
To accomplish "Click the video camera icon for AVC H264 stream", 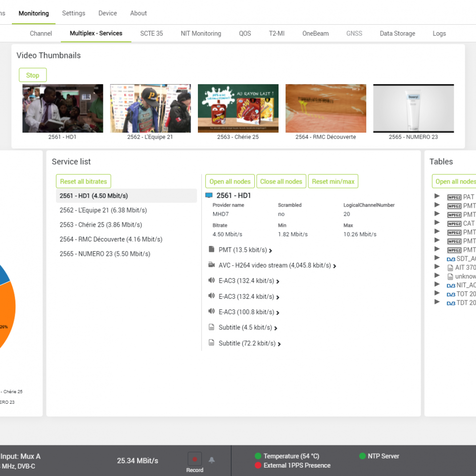I will tap(212, 265).
